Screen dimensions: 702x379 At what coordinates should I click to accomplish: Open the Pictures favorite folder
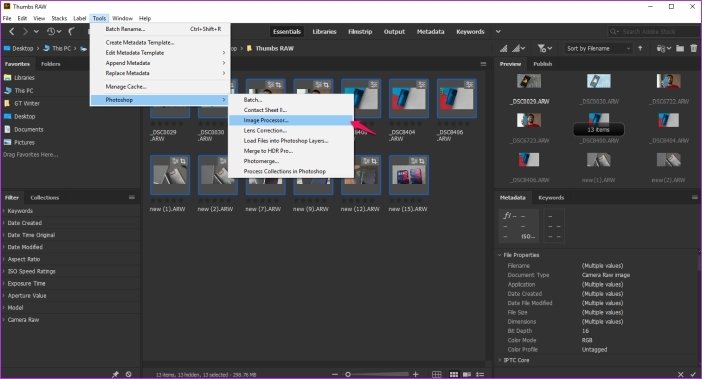coord(24,142)
